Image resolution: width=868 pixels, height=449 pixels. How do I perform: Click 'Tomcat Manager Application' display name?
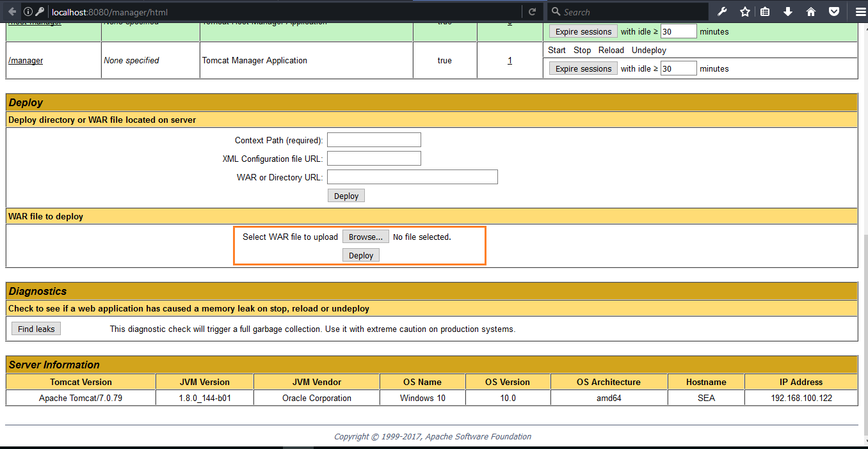255,60
